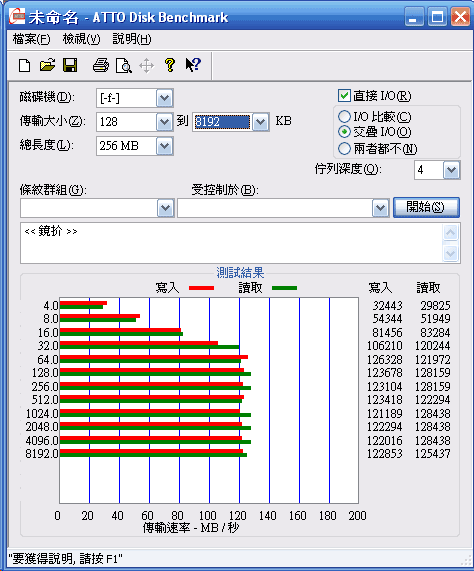Click the read value 120244

point(432,346)
